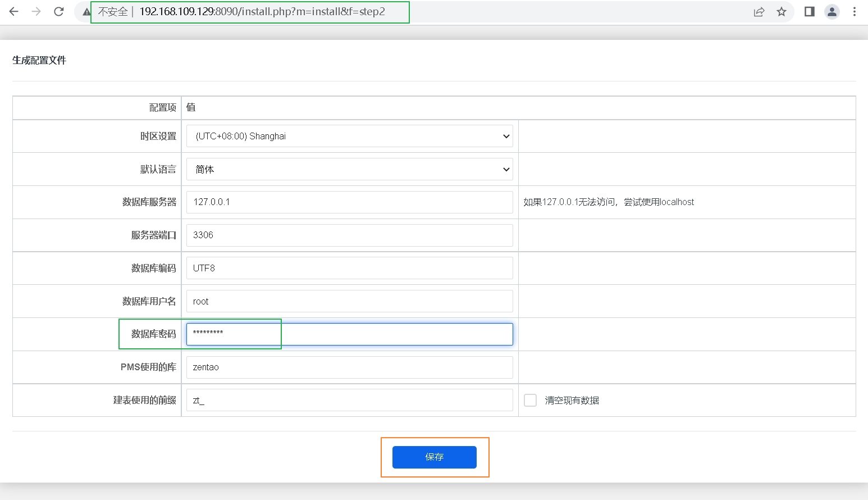Click the 数据库编码 label
868x500 pixels.
coord(154,268)
